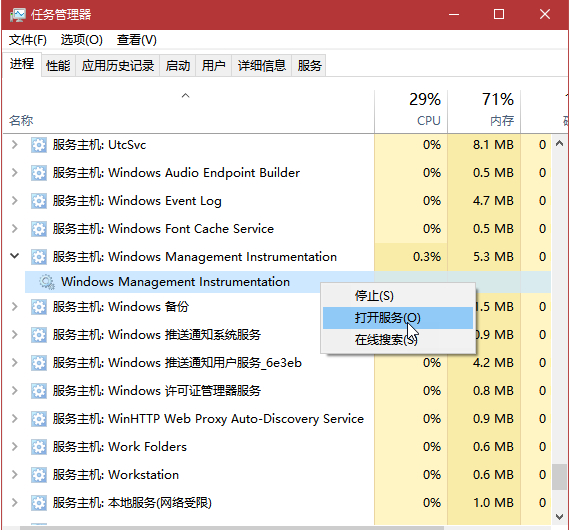The height and width of the screenshot is (530, 570).
Task: Click the 4.7 MB memory value of Event Log
Action: click(x=493, y=201)
